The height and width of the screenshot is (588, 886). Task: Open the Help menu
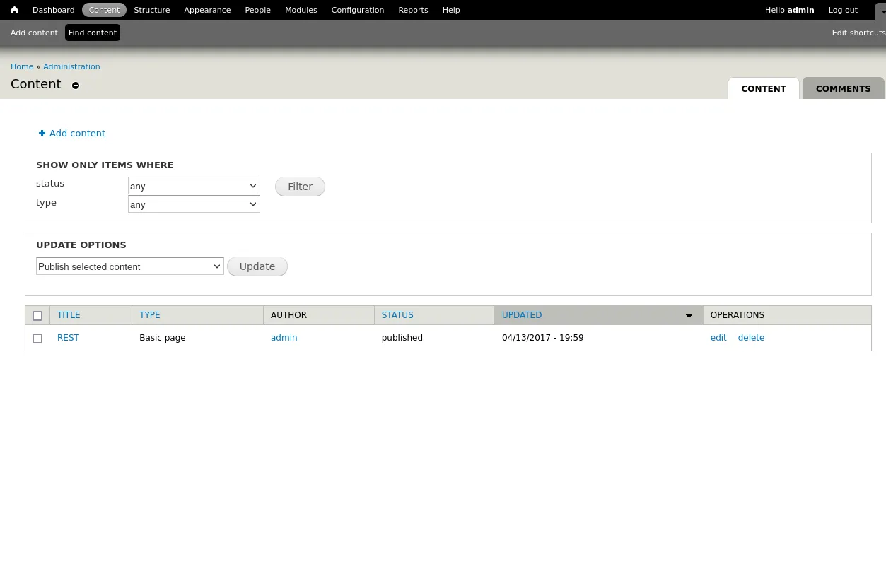[x=451, y=10]
